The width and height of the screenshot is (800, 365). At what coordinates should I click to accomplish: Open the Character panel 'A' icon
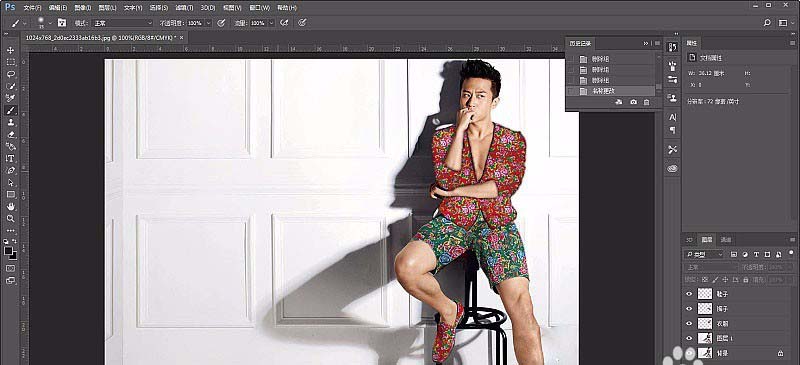click(672, 117)
